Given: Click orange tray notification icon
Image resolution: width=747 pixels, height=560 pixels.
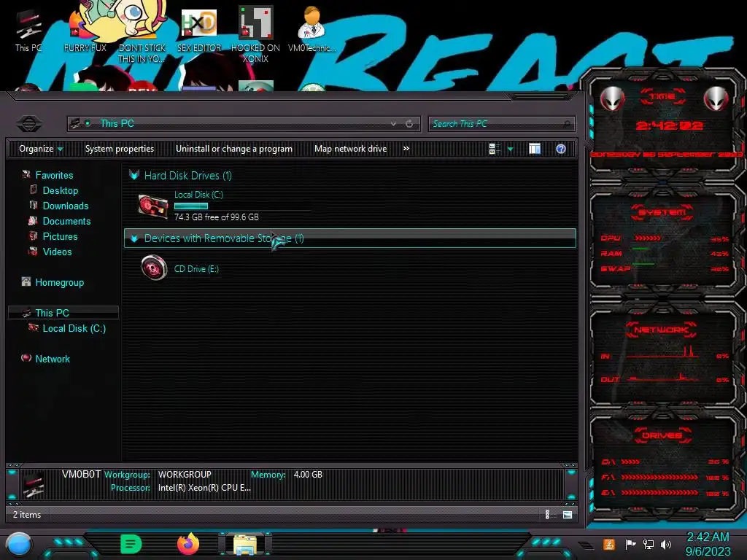Looking at the screenshot, I should (x=608, y=544).
